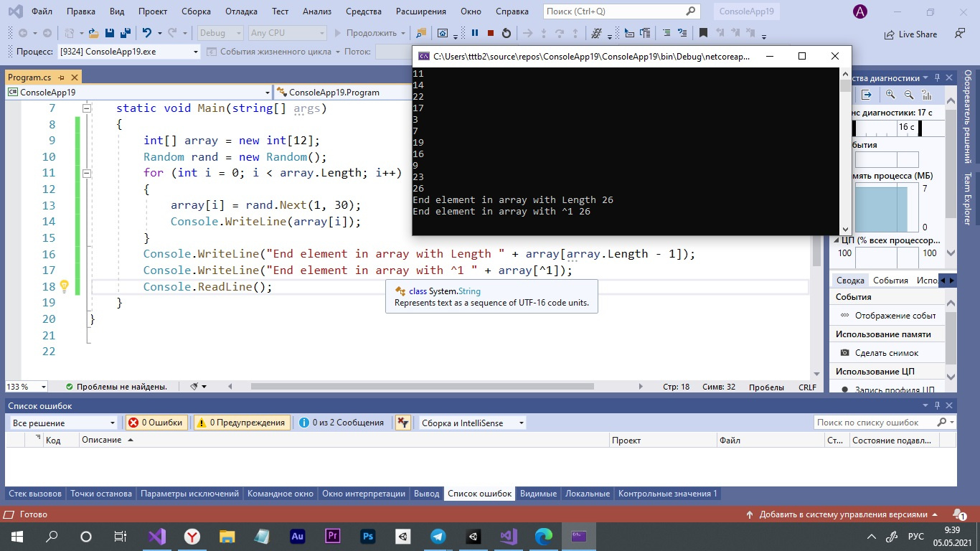
Task: Open the Расширения menu
Action: tap(420, 11)
